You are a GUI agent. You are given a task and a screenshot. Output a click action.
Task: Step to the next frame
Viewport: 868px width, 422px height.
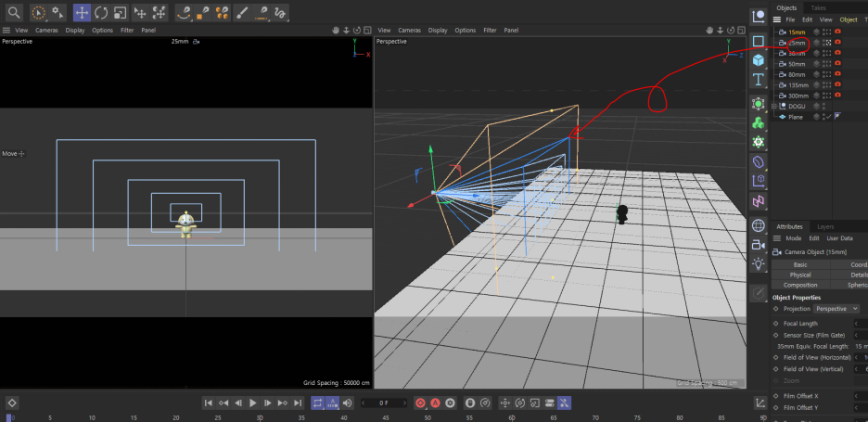click(x=268, y=403)
